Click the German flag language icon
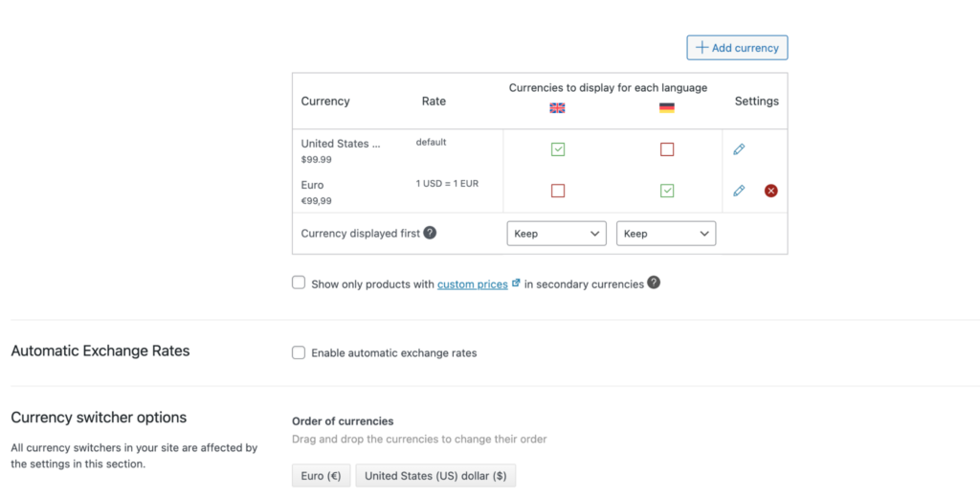 pyautogui.click(x=667, y=108)
